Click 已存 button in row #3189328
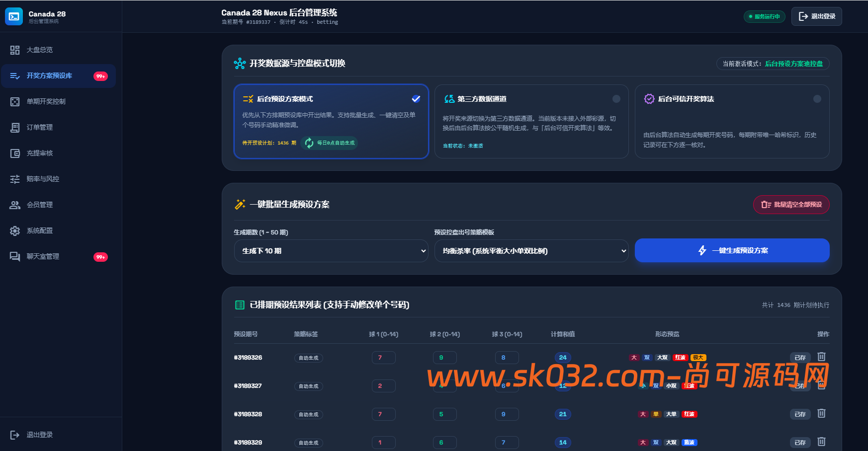 pos(800,414)
